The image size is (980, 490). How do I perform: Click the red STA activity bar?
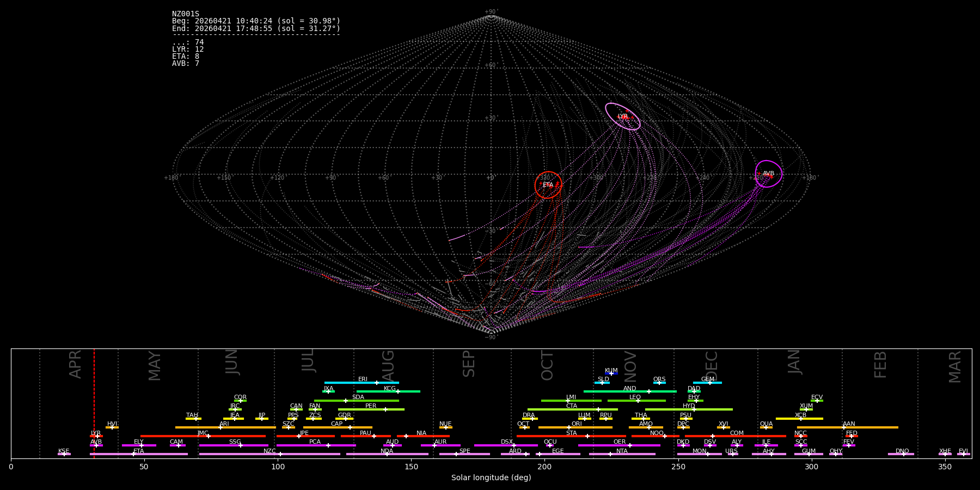[x=571, y=436]
